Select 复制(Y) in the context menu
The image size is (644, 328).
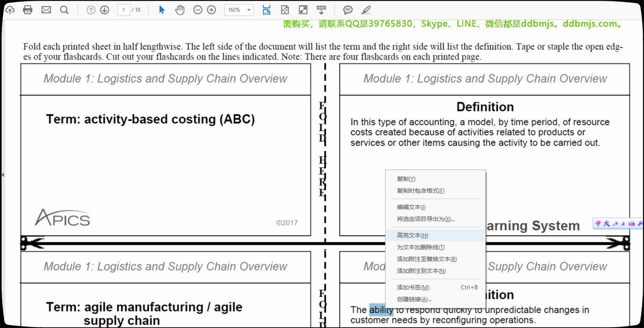click(406, 179)
